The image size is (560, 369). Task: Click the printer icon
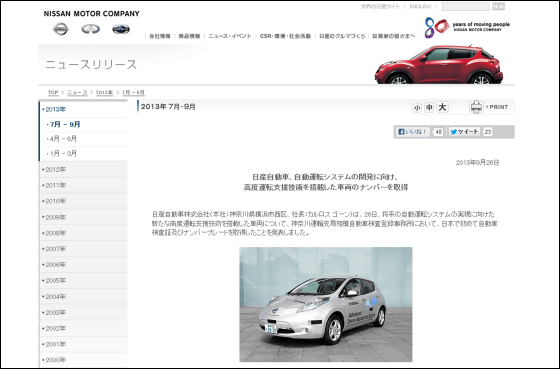[x=476, y=107]
